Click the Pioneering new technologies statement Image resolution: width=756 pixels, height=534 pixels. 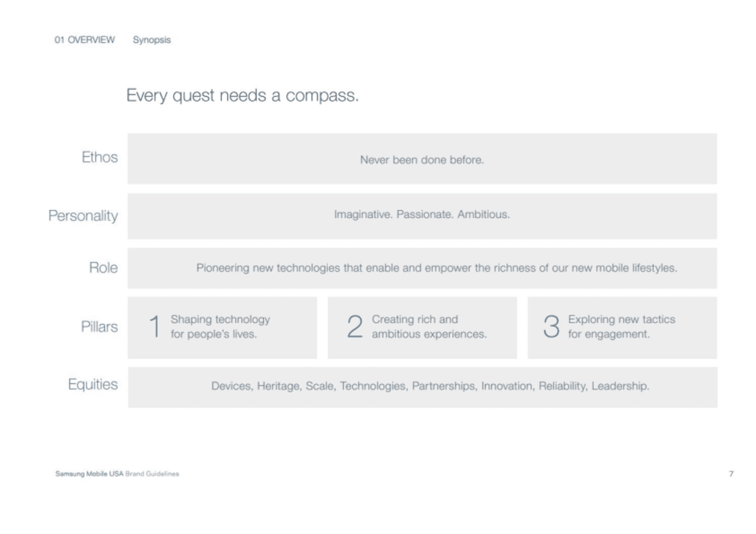(437, 268)
